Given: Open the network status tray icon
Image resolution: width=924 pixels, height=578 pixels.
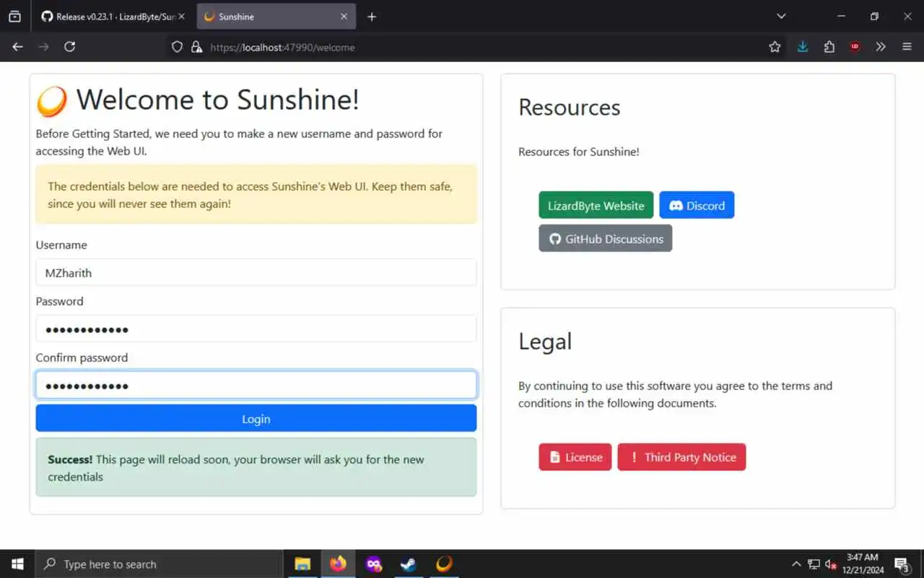Looking at the screenshot, I should (814, 564).
